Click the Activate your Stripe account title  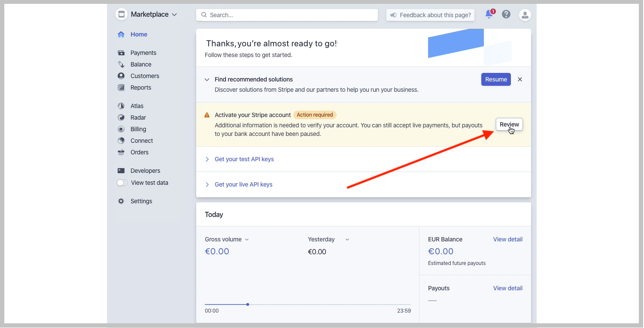253,115
